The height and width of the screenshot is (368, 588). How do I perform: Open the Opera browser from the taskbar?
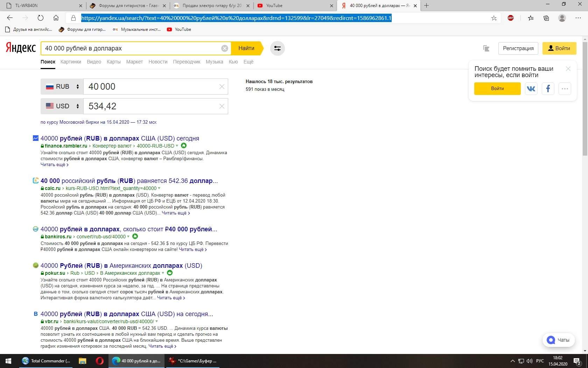99,361
